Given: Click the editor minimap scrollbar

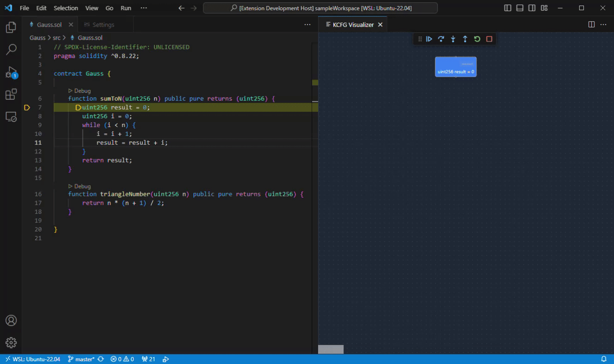Looking at the screenshot, I should (315, 194).
